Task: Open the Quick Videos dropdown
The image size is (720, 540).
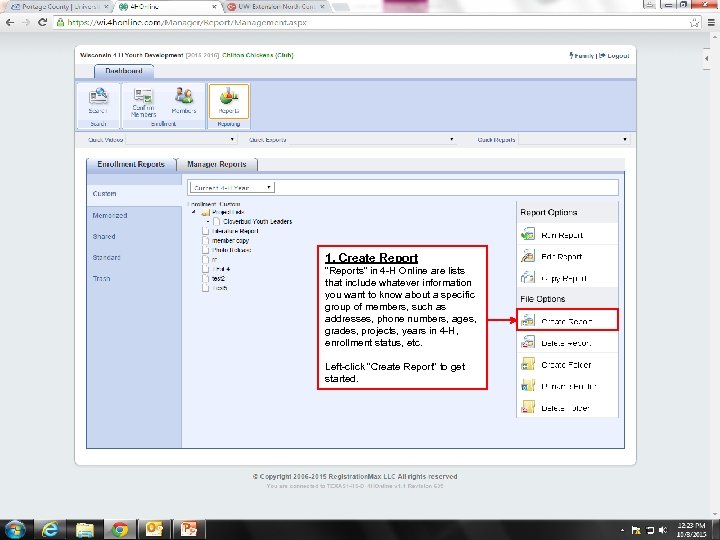Action: 181,140
